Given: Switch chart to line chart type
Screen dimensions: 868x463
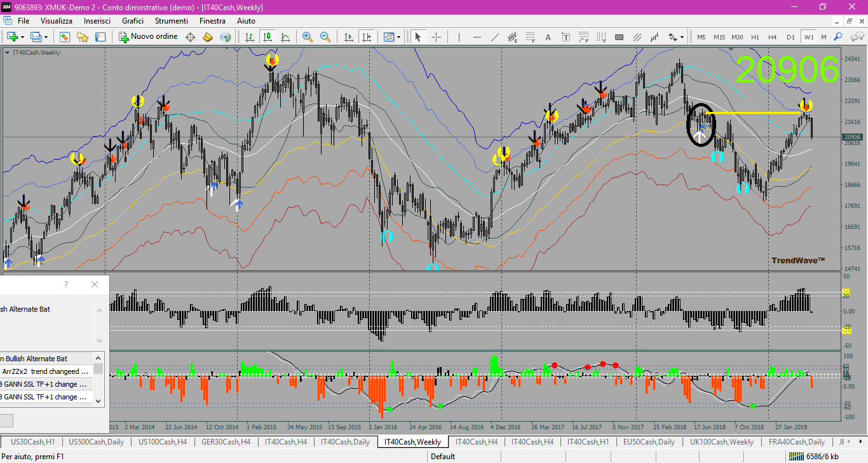Looking at the screenshot, I should pos(285,37).
